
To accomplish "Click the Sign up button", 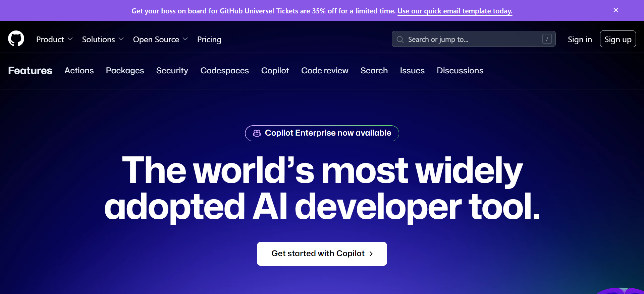I will [x=618, y=39].
